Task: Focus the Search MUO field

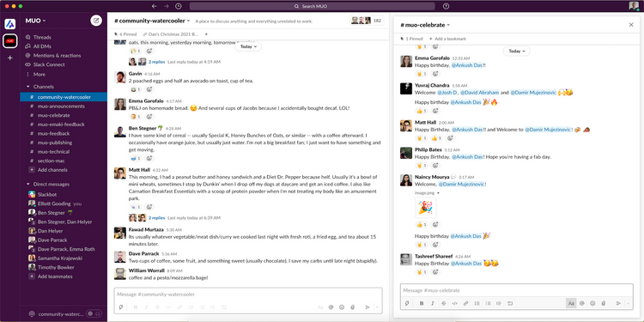Action: (x=313, y=6)
